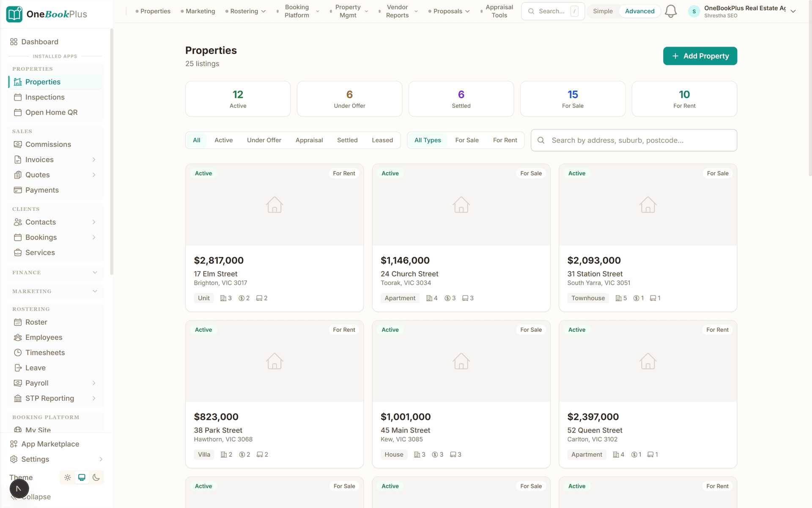Click the App Marketplace icon
The width and height of the screenshot is (812, 508).
tap(14, 444)
